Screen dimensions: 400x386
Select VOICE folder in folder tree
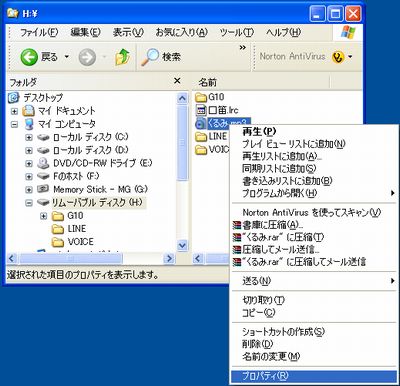pyautogui.click(x=80, y=242)
